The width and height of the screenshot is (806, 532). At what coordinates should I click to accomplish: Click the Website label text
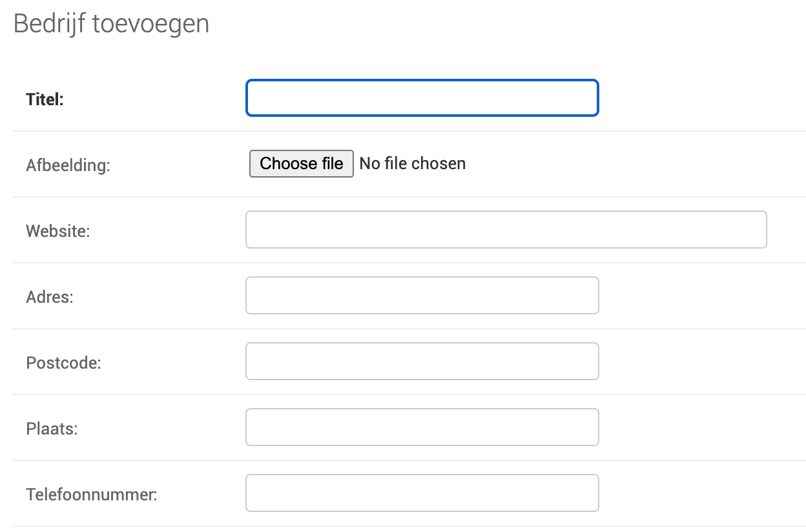[x=58, y=231]
